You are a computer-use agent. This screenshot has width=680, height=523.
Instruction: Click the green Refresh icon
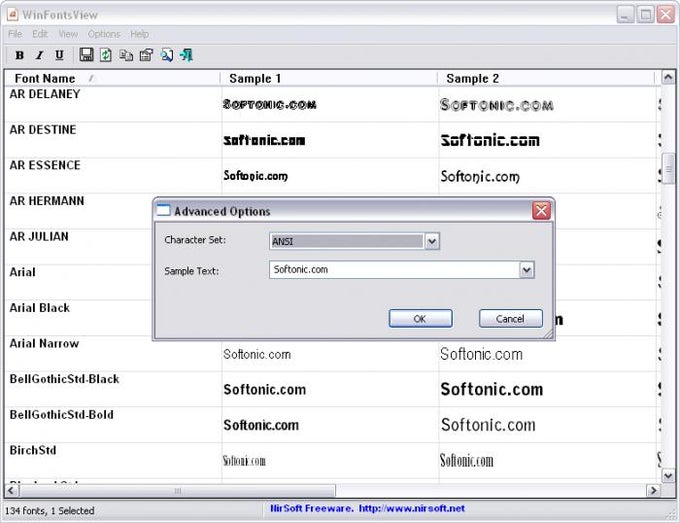[106, 55]
